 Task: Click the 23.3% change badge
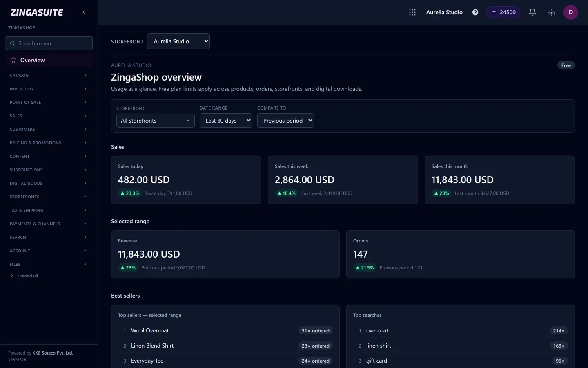point(130,193)
